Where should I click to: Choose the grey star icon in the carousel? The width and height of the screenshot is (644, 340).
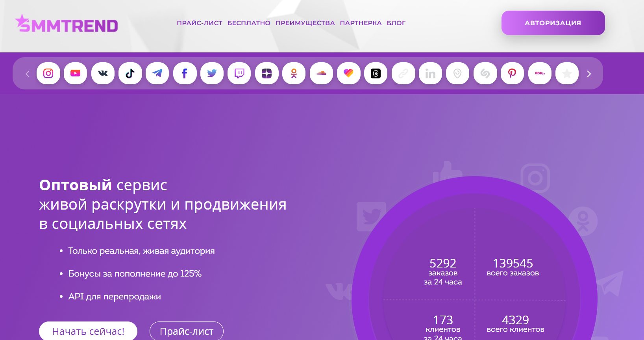coord(567,73)
